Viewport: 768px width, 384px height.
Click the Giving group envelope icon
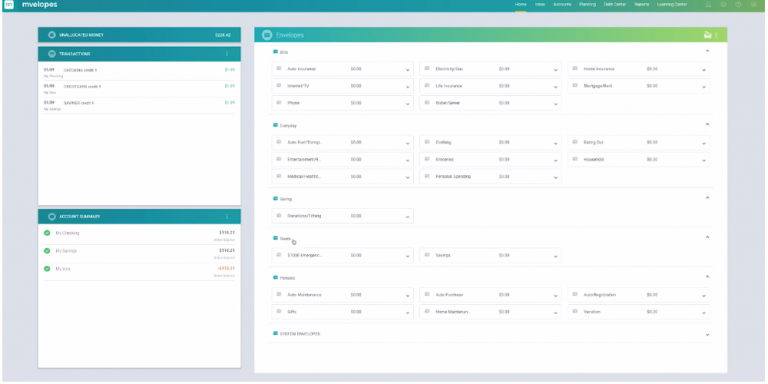point(275,199)
